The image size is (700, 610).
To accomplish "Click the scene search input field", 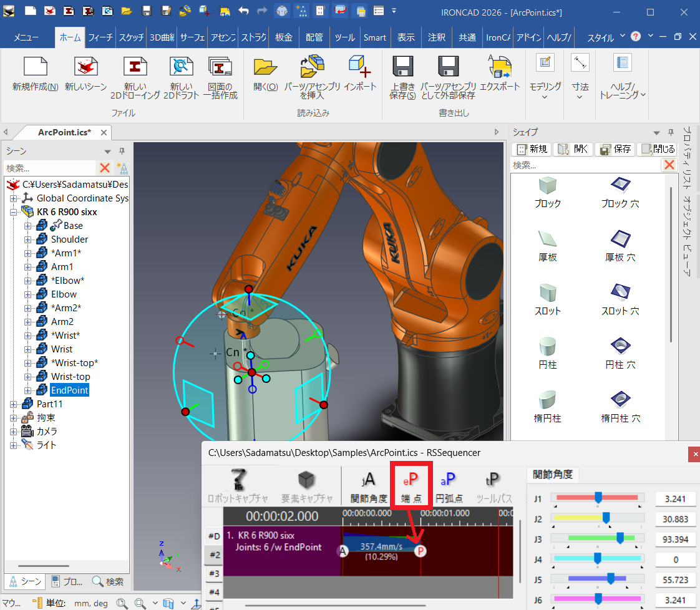I will (x=51, y=168).
